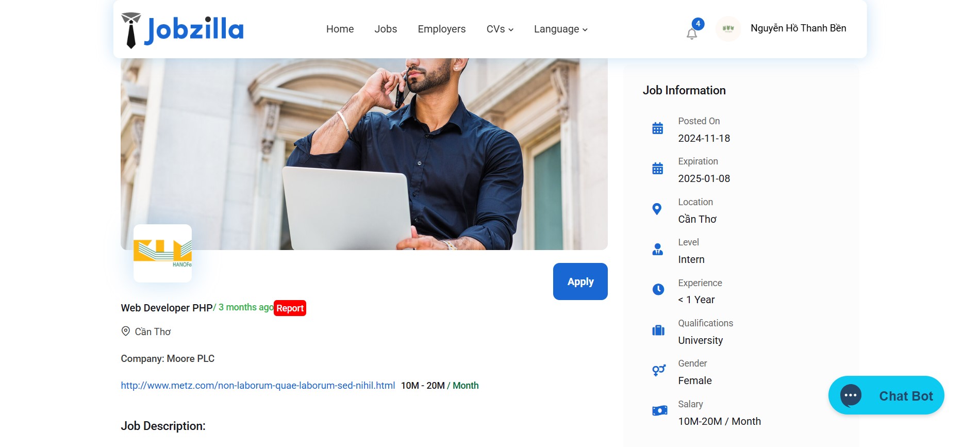The image size is (980, 447).
Task: Click the Salary money icon
Action: pyautogui.click(x=660, y=411)
